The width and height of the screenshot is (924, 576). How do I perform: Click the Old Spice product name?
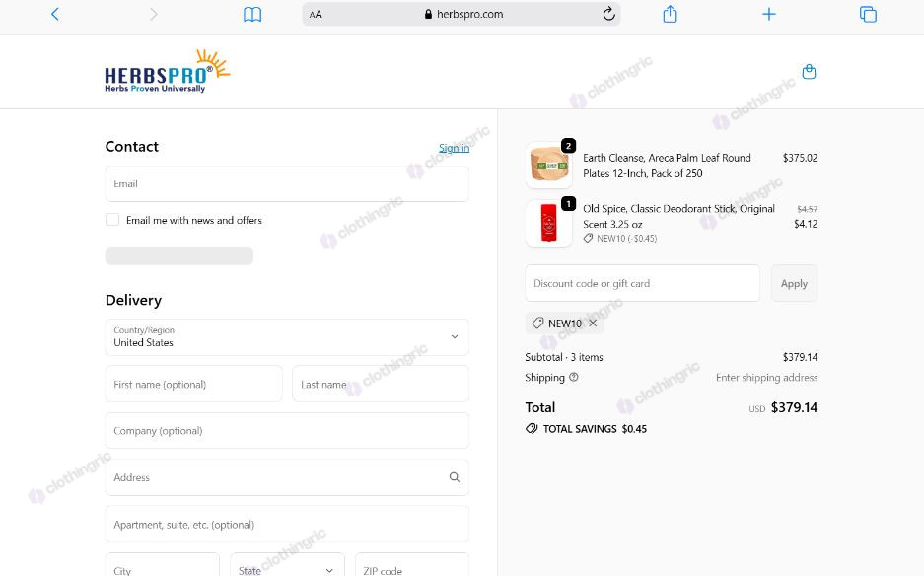tap(678, 216)
